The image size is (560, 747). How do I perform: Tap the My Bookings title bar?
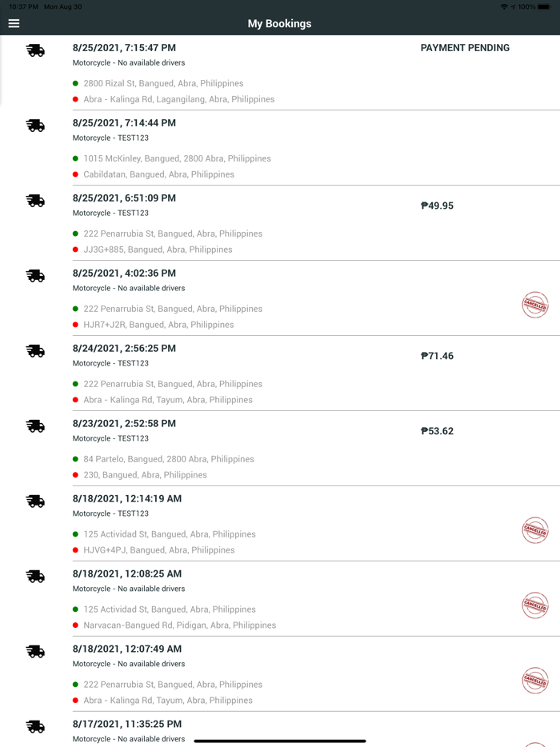[280, 24]
